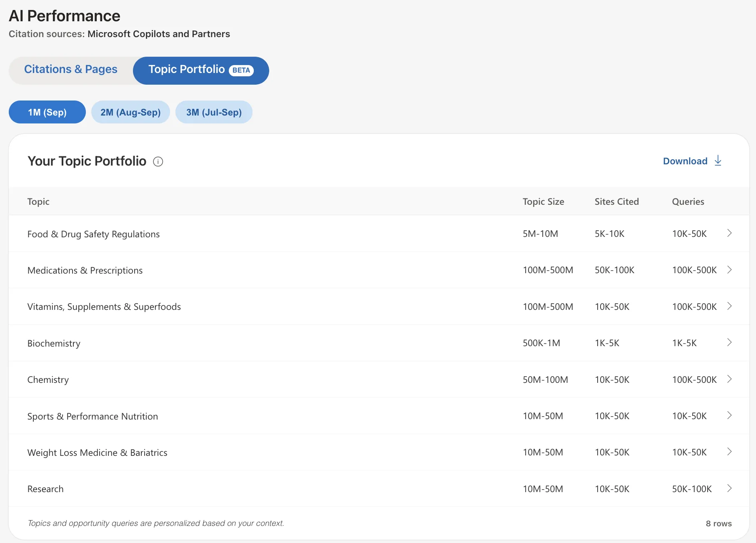
Task: Click the 5M-10M topic size value
Action: pos(540,234)
